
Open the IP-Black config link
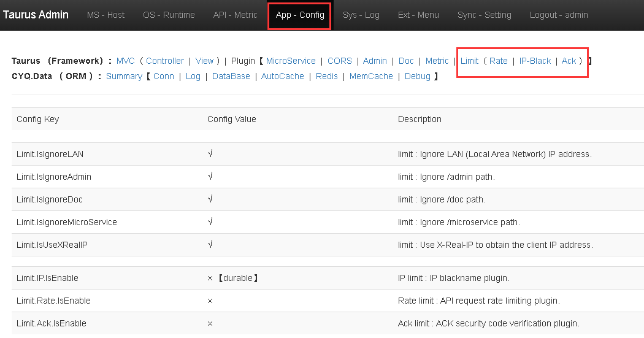[535, 61]
